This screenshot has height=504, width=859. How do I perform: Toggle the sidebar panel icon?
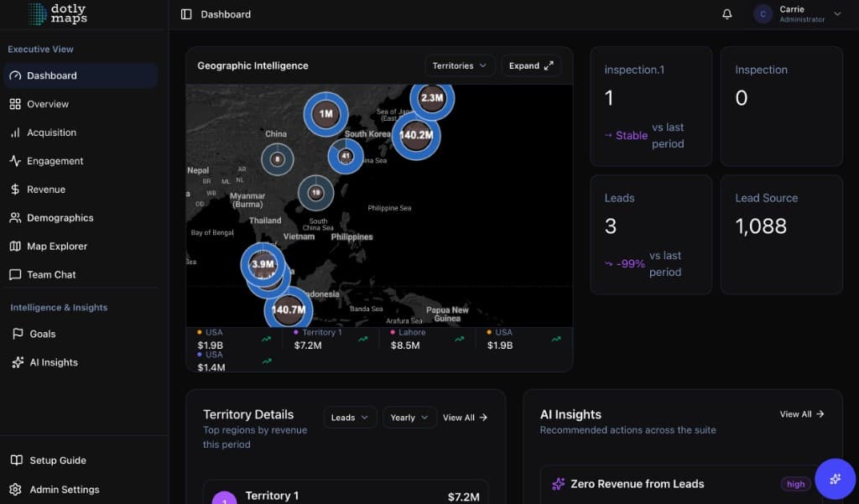pos(186,14)
